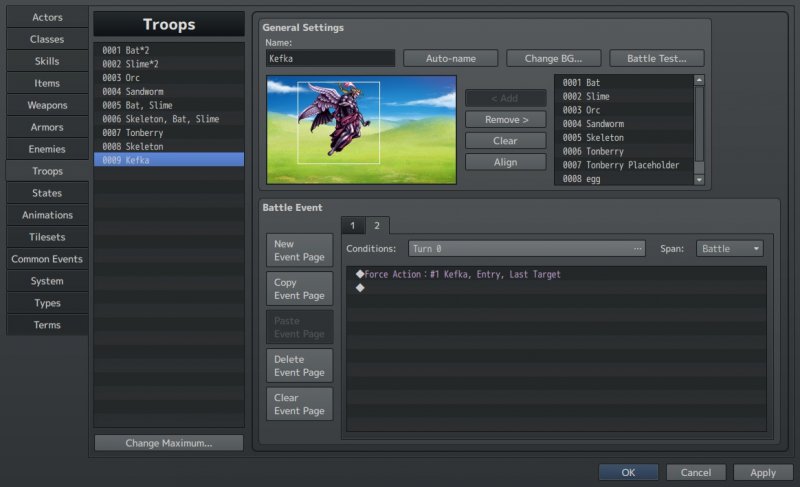
Task: Select troop 0005 Bat, Slime
Action: [x=169, y=105]
